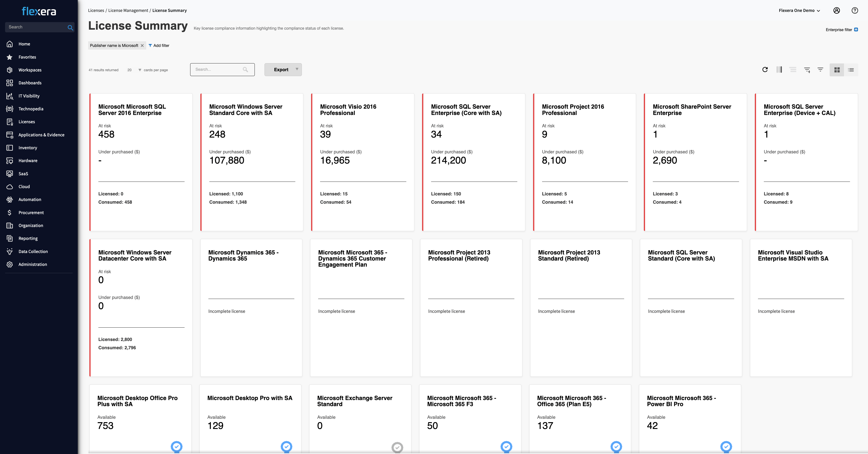Expand the Flexera One Demo dropdown
Screen dimensions: 868x454
click(799, 10)
